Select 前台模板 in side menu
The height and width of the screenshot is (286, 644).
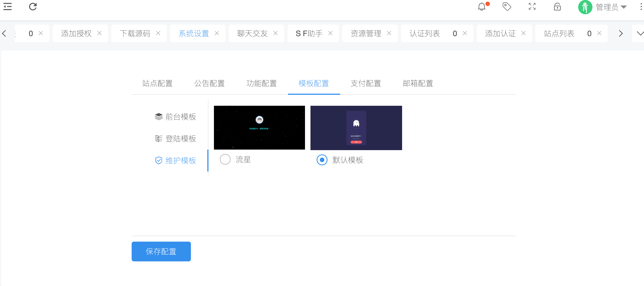click(176, 117)
